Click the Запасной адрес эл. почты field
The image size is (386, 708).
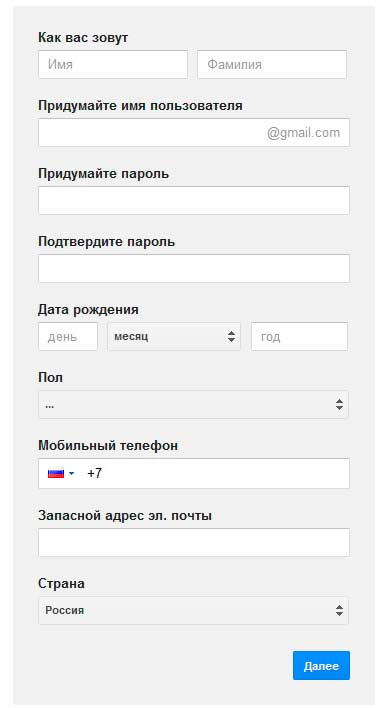click(x=194, y=542)
